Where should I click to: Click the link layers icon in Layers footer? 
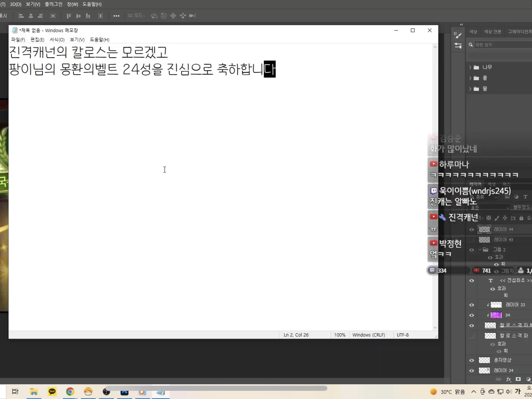[498, 379]
